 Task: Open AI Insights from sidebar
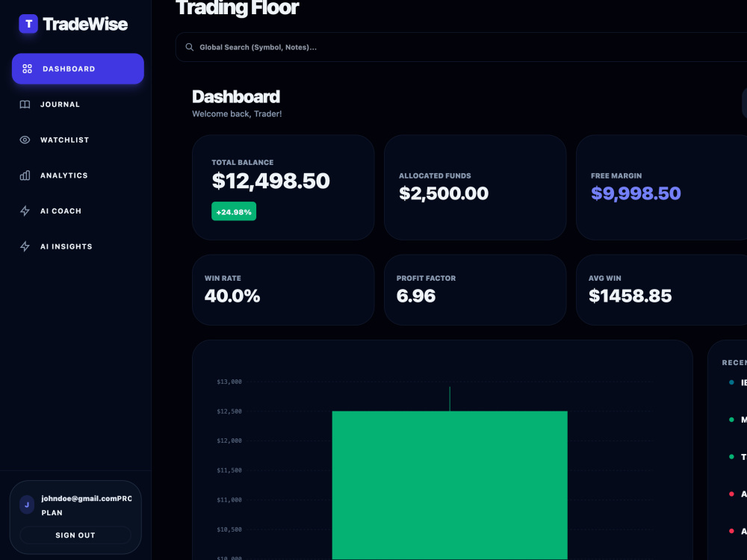tap(78, 246)
